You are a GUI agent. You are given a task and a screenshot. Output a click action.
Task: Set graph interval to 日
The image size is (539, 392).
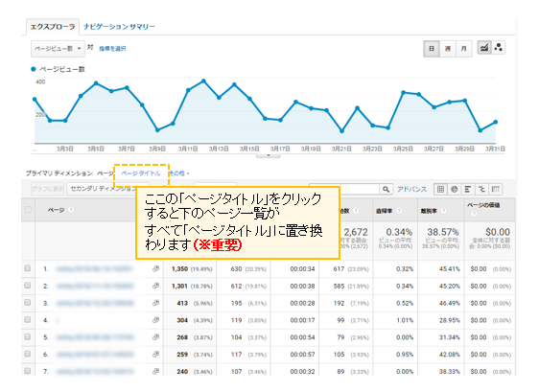[432, 49]
